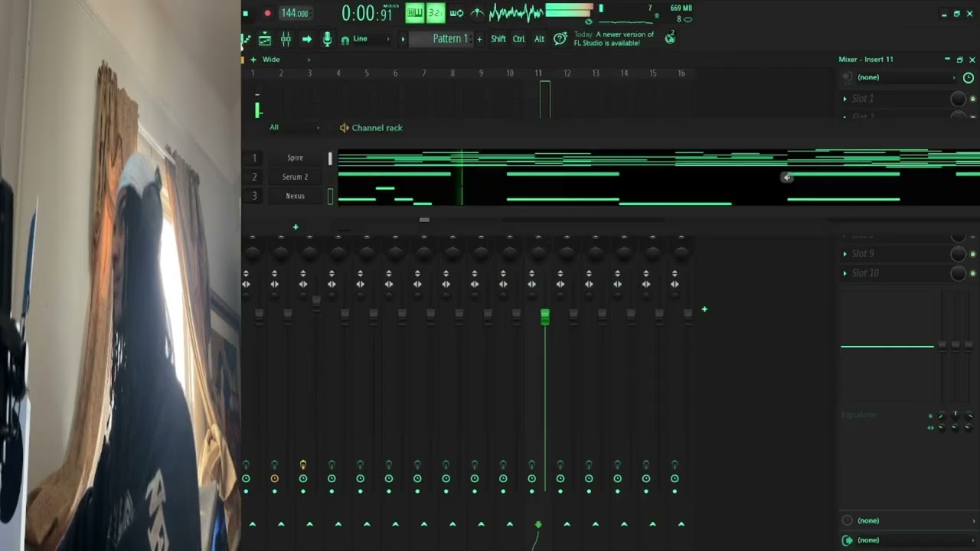Click the microphone recording icon
This screenshot has width=980, height=551.
click(327, 39)
